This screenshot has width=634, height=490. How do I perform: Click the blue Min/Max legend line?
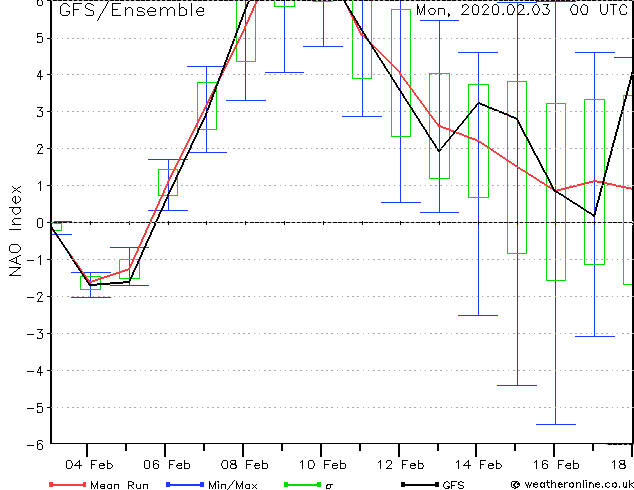[x=185, y=484]
